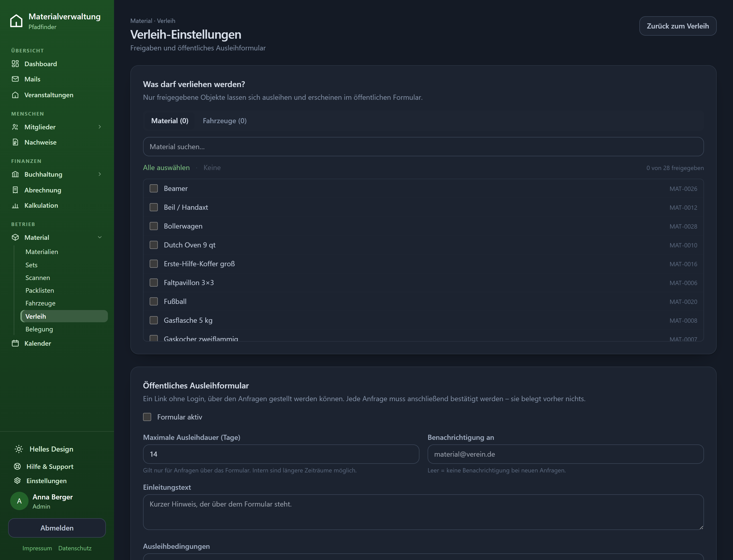Switch theme via Helles Design sun icon
Viewport: 733px width, 560px height.
coord(19,449)
